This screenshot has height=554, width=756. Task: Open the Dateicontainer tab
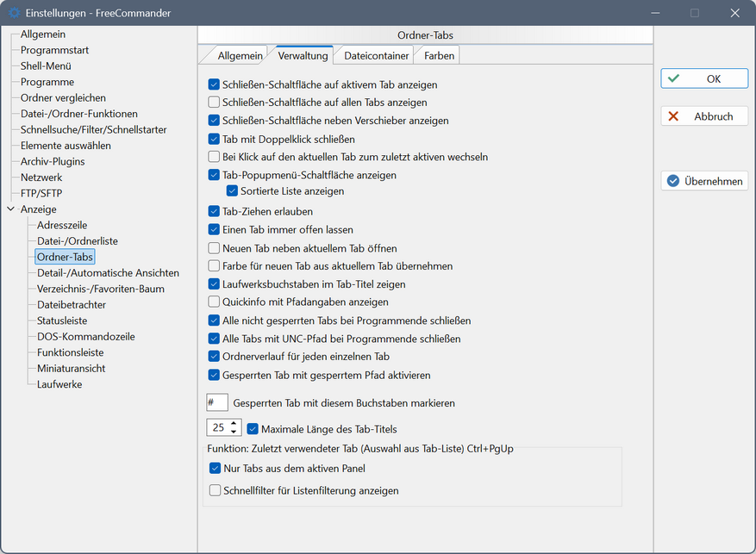pos(376,56)
